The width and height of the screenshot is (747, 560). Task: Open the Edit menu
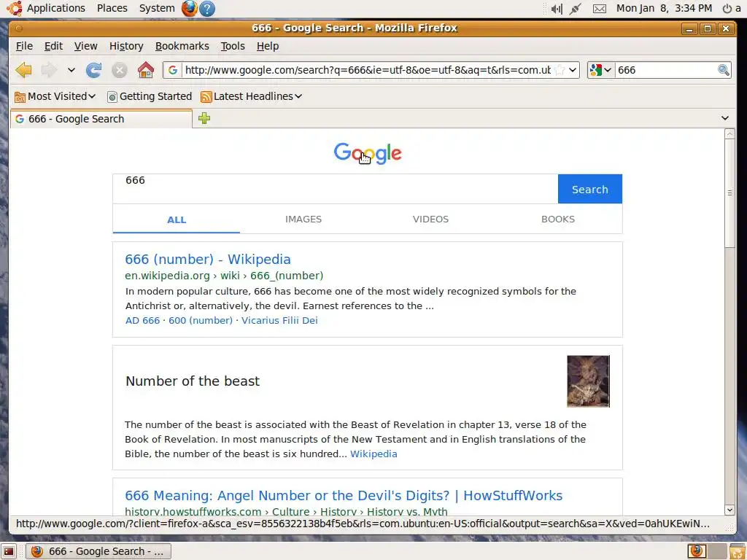tap(53, 46)
